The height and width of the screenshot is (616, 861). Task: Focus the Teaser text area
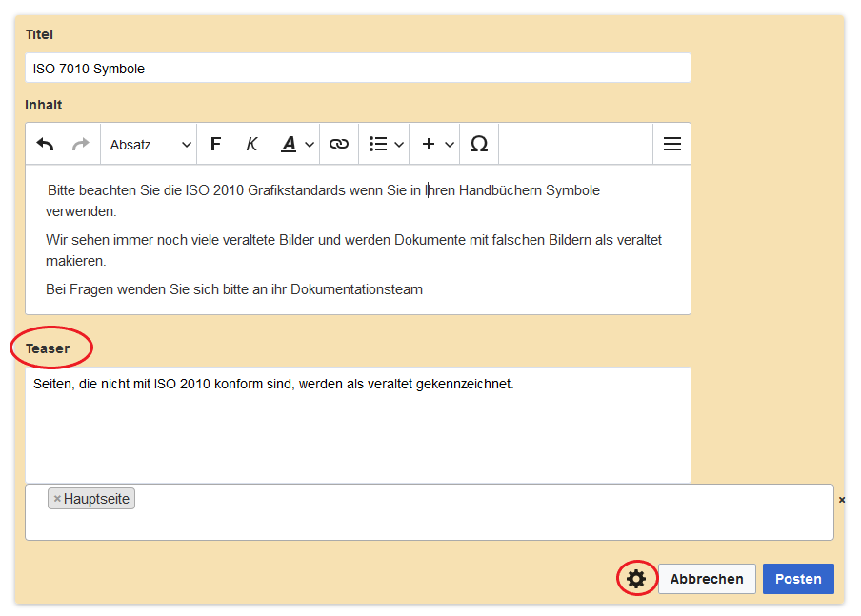click(357, 433)
